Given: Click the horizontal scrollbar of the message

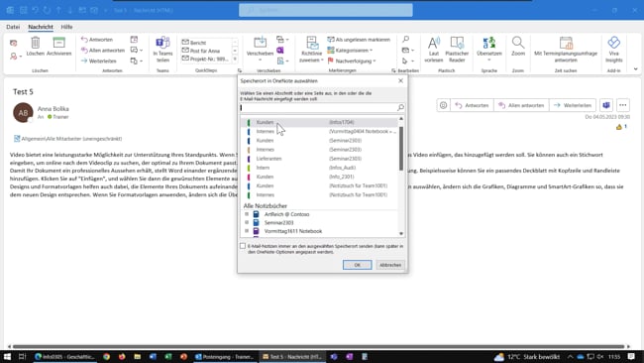Looking at the screenshot, I should click(318, 346).
